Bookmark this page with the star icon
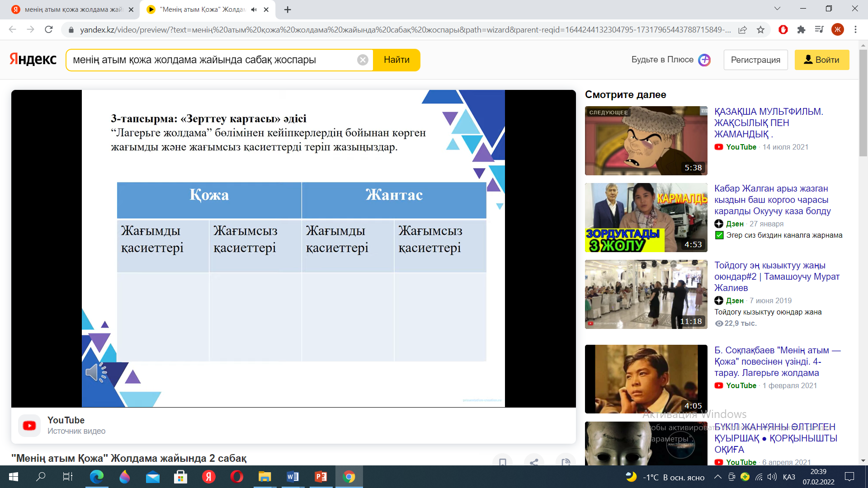The image size is (868, 488). tap(760, 30)
